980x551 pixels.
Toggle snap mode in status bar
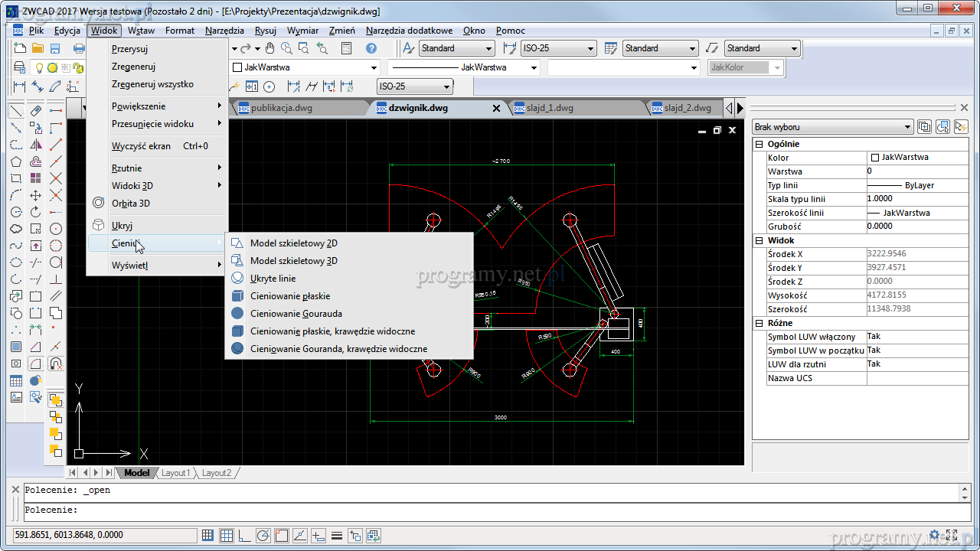[x=208, y=536]
